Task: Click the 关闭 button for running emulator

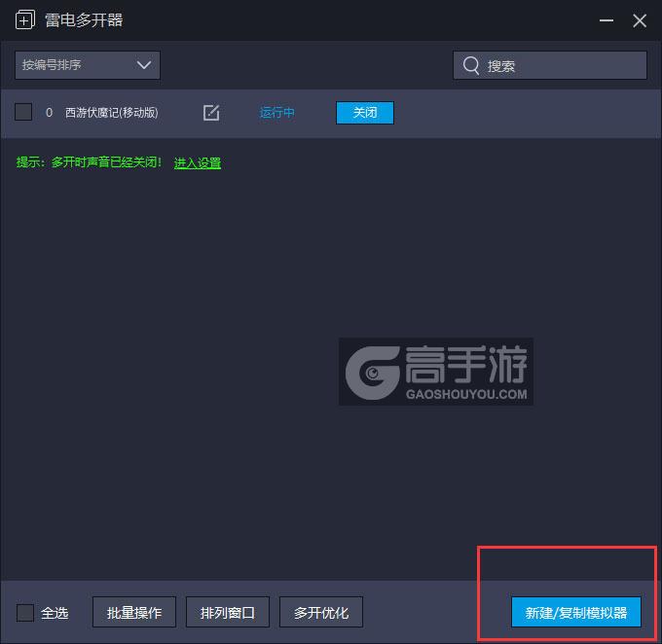Action: pos(365,113)
